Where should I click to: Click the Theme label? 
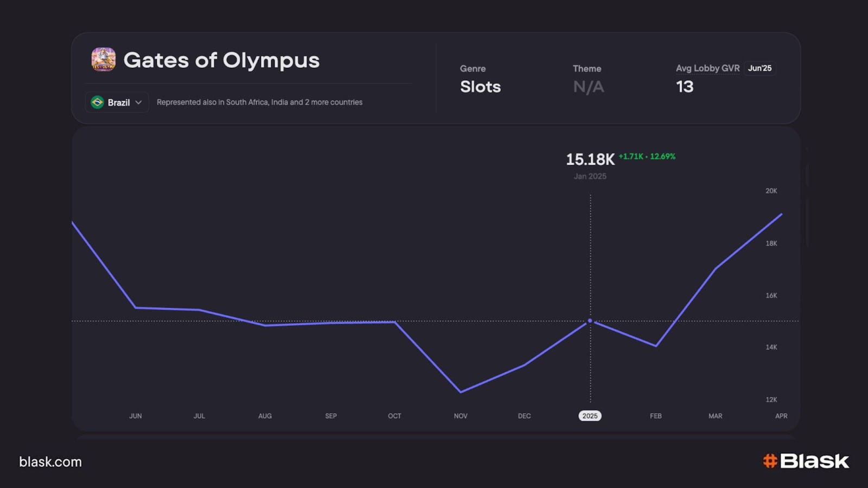587,69
